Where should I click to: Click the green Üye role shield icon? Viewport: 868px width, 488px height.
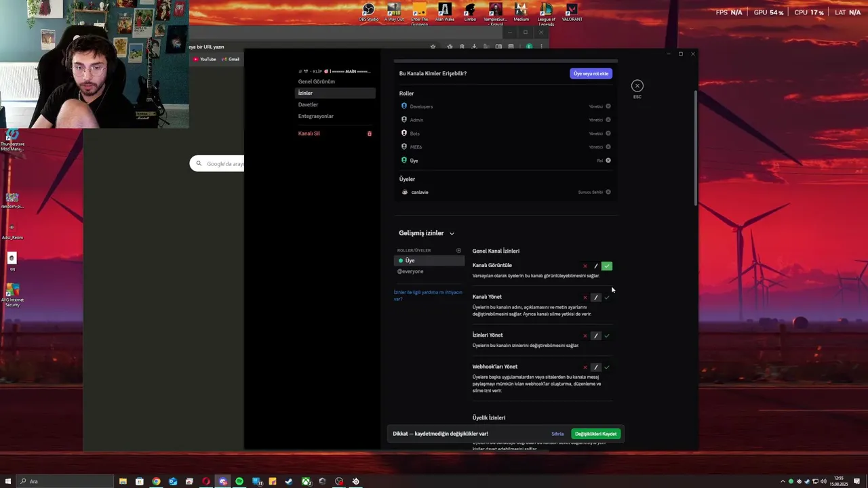[x=404, y=161]
